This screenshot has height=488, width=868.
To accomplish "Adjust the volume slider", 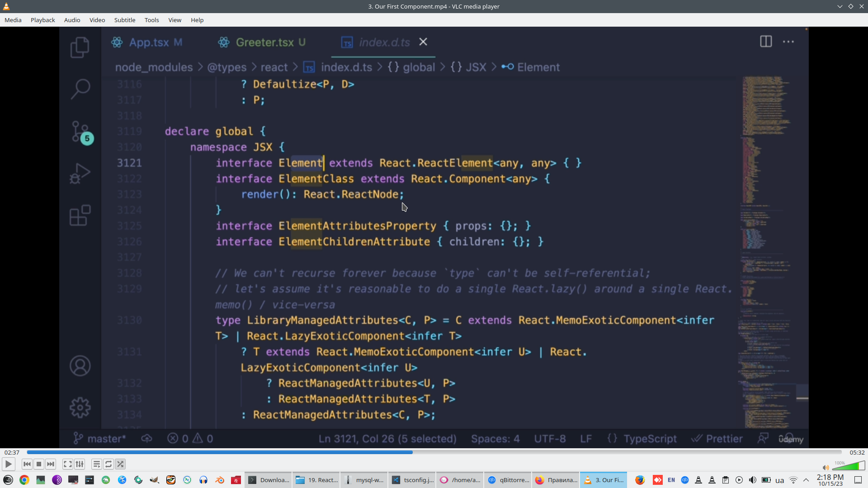I will 848,466.
